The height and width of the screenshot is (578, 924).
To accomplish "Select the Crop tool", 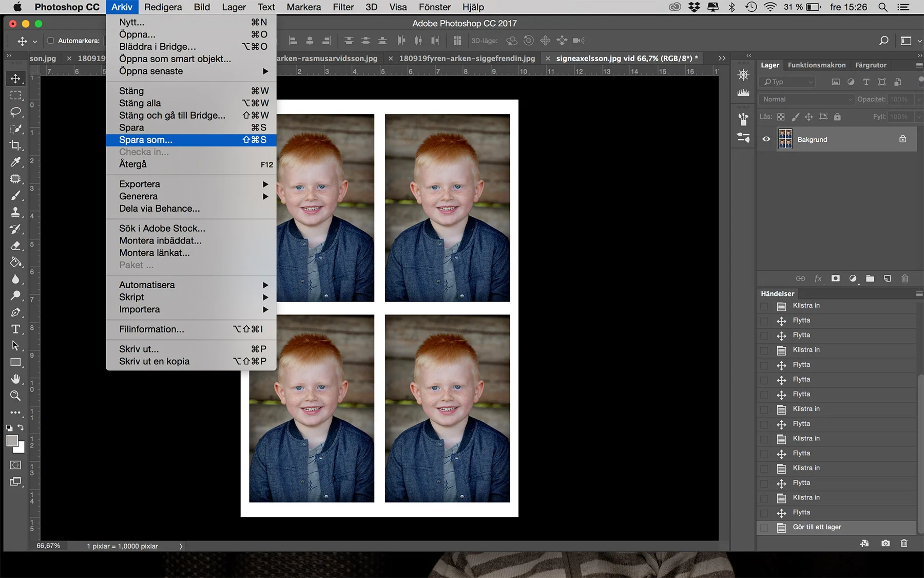I will [x=15, y=145].
